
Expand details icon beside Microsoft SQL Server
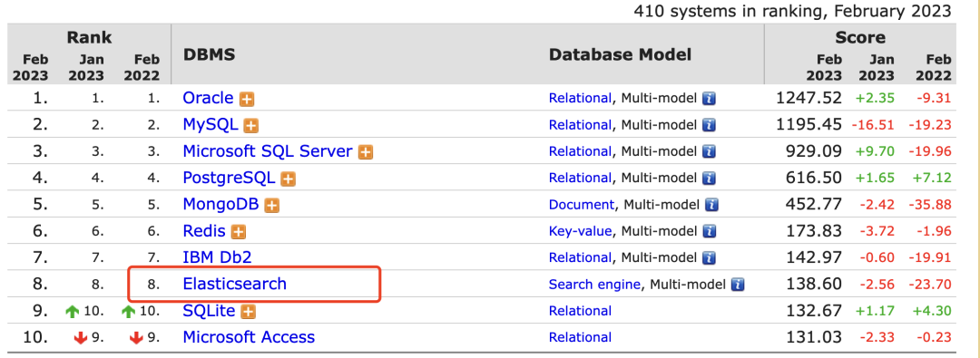pyautogui.click(x=366, y=152)
